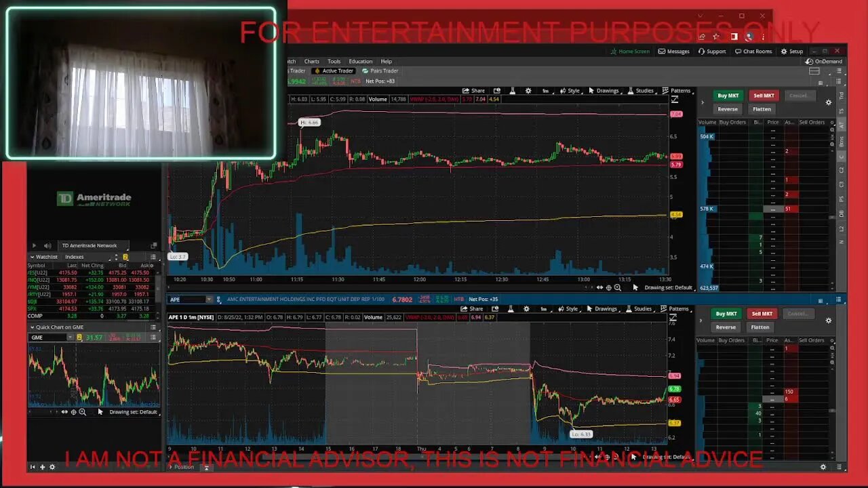This screenshot has width=868, height=488.
Task: Switch to Education tab
Action: pyautogui.click(x=360, y=61)
